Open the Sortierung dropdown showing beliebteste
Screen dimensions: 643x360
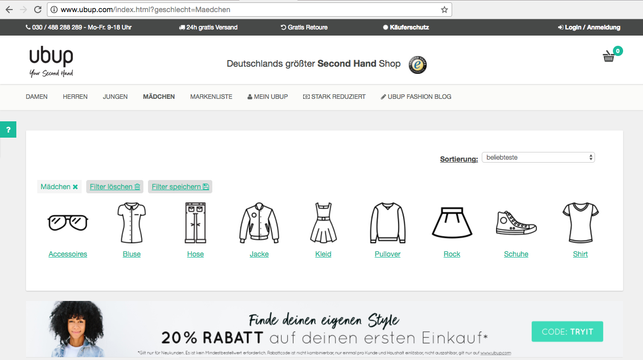pyautogui.click(x=538, y=157)
